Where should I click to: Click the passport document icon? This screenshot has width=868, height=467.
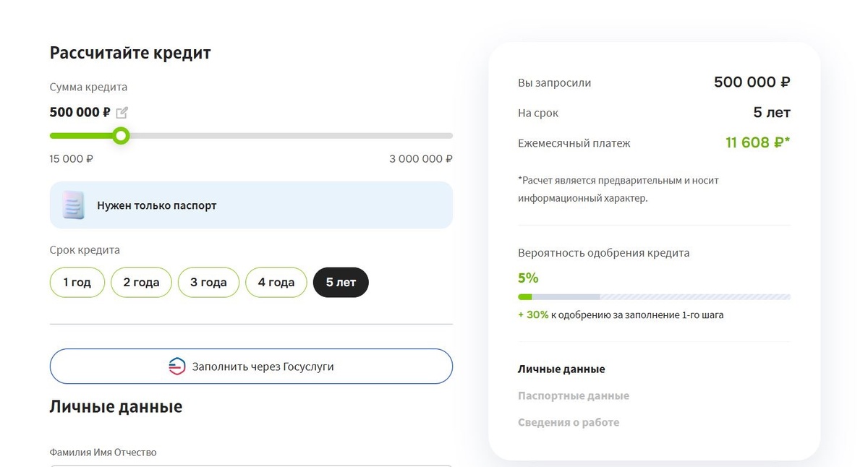[75, 205]
